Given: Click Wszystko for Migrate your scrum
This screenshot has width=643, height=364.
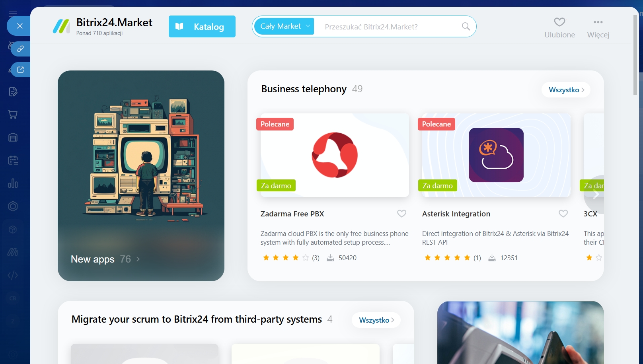Looking at the screenshot, I should click(x=376, y=320).
